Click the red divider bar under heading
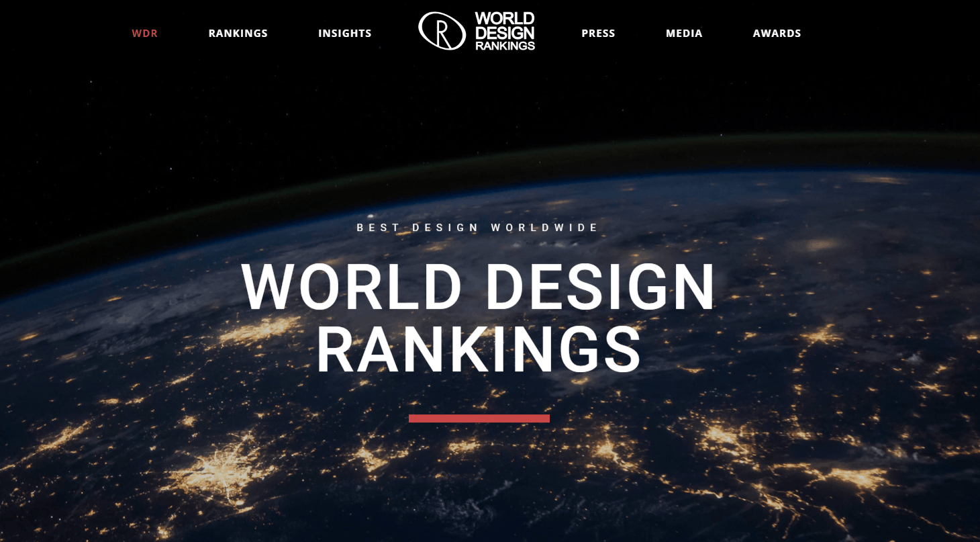This screenshot has height=542, width=980. (479, 418)
